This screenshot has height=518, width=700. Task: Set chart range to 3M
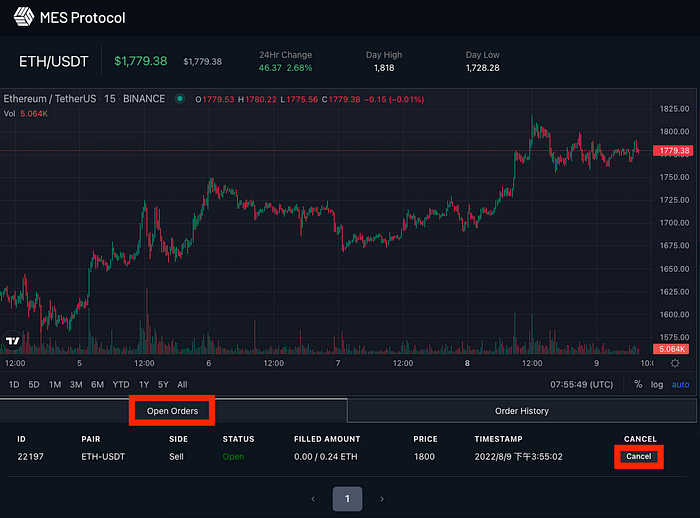point(76,384)
